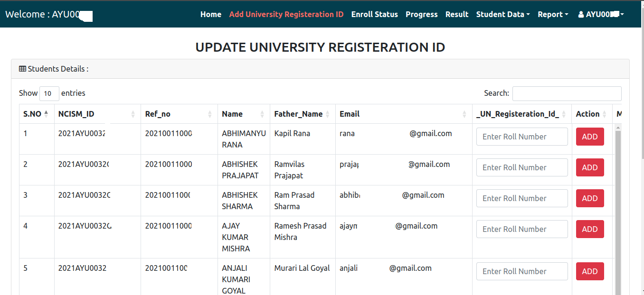644x295 pixels.
Task: Focus the Search input field
Action: click(567, 93)
